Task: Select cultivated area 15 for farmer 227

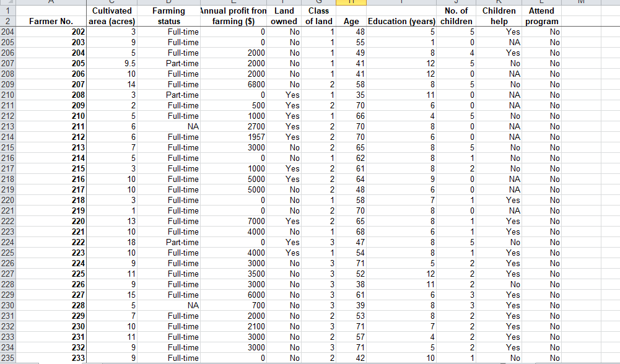Action: tap(111, 295)
